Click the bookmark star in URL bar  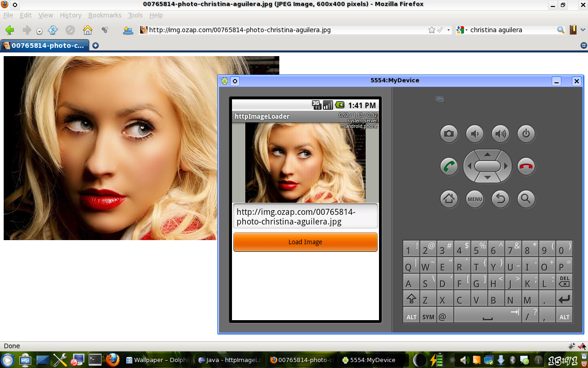[x=431, y=30]
